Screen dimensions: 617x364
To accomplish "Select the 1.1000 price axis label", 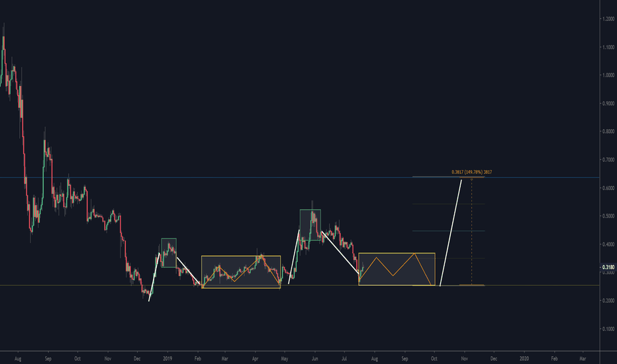I will click(x=608, y=47).
